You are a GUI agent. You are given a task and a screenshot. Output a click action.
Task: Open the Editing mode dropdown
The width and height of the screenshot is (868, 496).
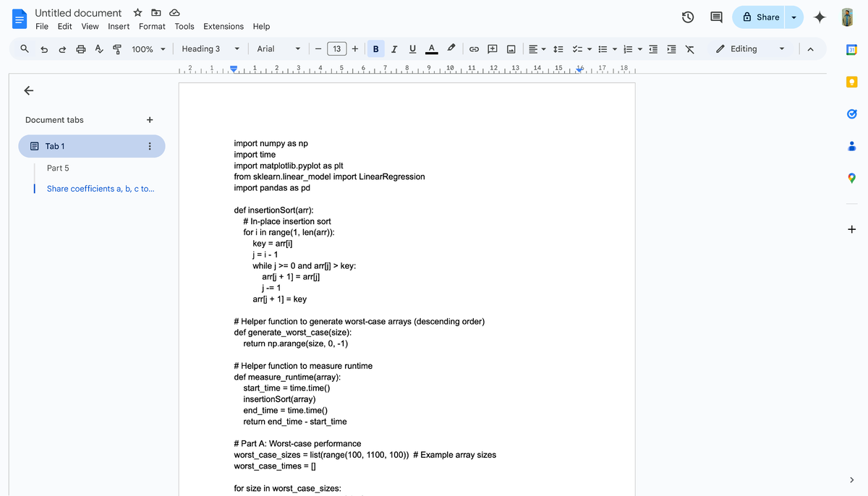pyautogui.click(x=750, y=49)
